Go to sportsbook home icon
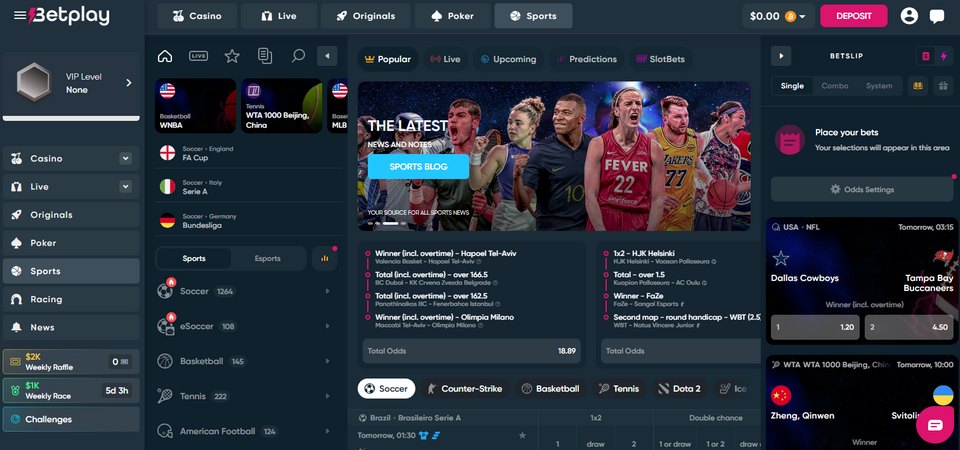 pyautogui.click(x=165, y=56)
